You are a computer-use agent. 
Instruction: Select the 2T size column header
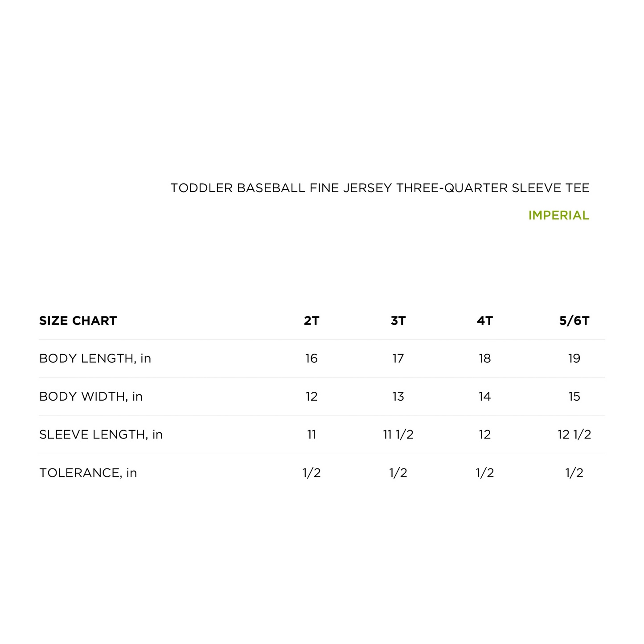click(x=312, y=321)
